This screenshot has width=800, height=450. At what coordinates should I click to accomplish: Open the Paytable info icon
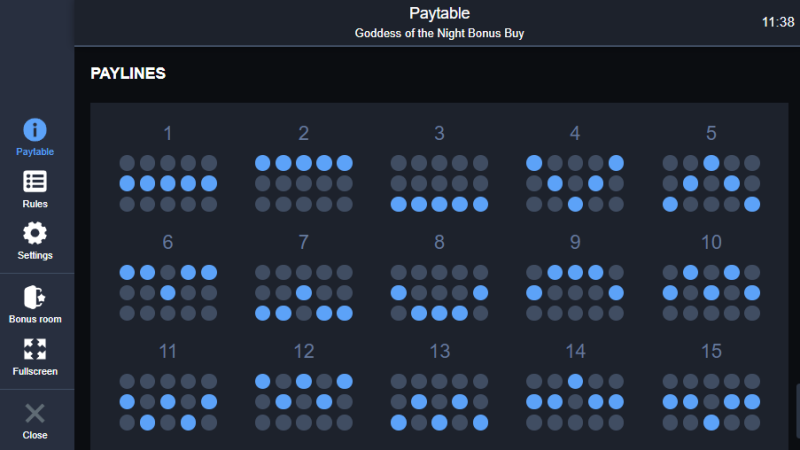point(35,130)
